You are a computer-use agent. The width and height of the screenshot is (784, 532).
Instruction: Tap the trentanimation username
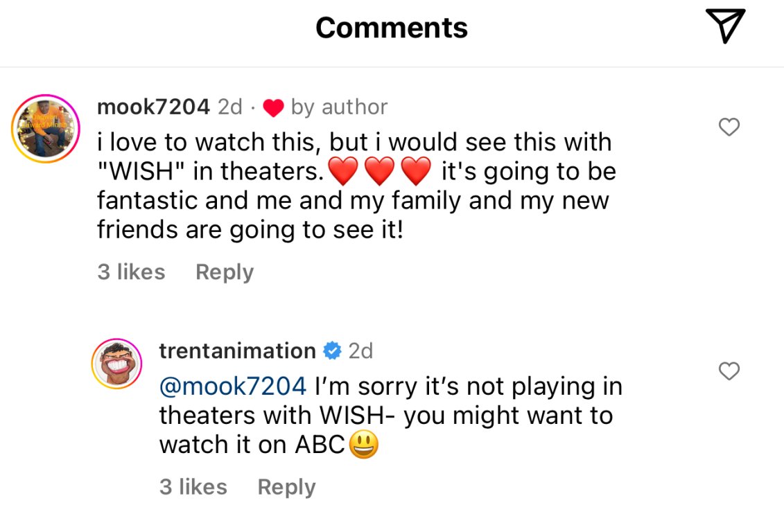coord(237,351)
